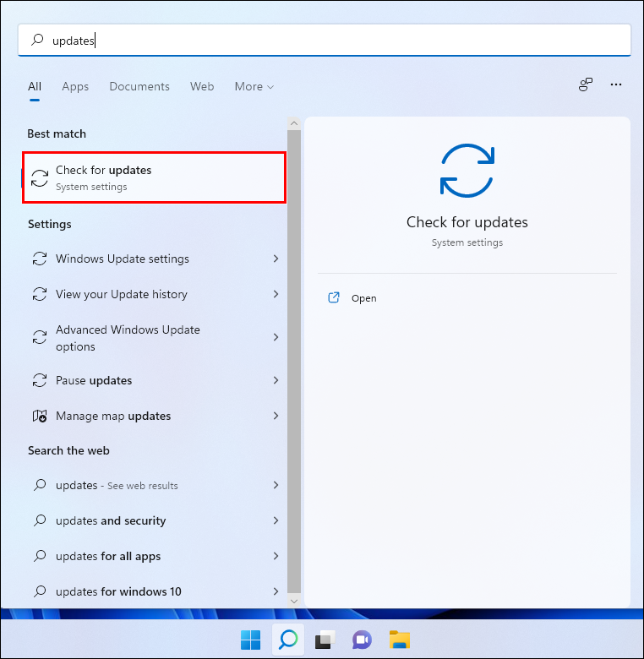The width and height of the screenshot is (644, 659).
Task: Open View your Update history result
Action: point(155,294)
